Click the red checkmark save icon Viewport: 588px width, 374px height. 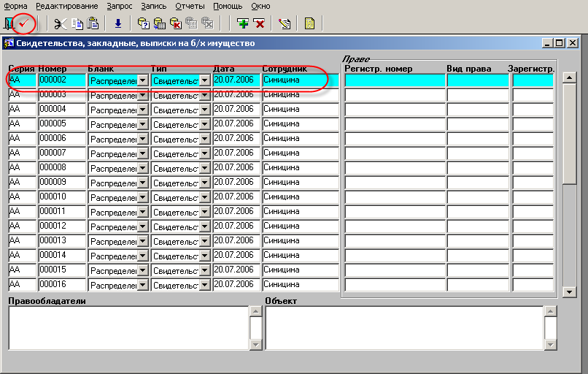24,23
